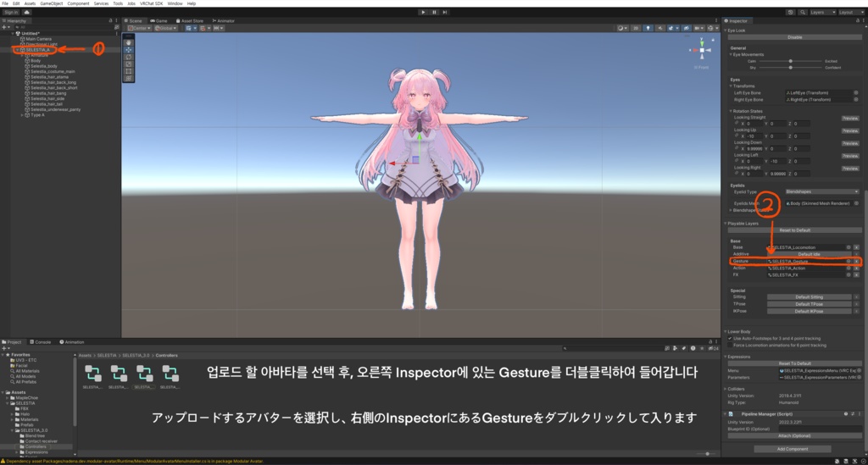Click the Pause button
Screen dimensions: 868x465
point(435,12)
